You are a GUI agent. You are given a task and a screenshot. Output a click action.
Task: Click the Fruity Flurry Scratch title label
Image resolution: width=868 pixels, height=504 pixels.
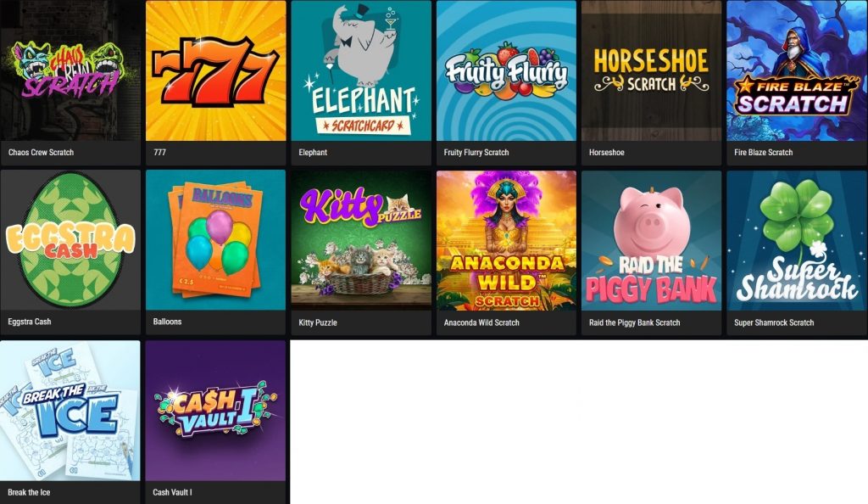pyautogui.click(x=476, y=153)
